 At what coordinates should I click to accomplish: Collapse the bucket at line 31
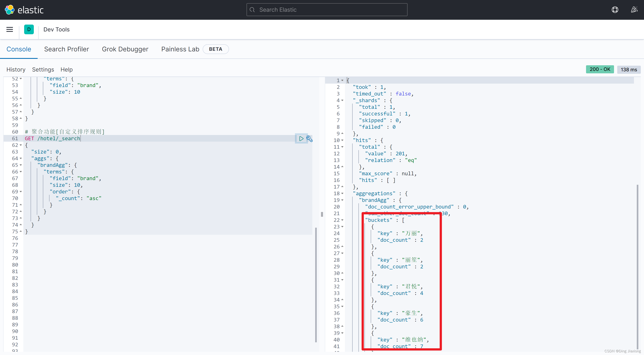343,280
